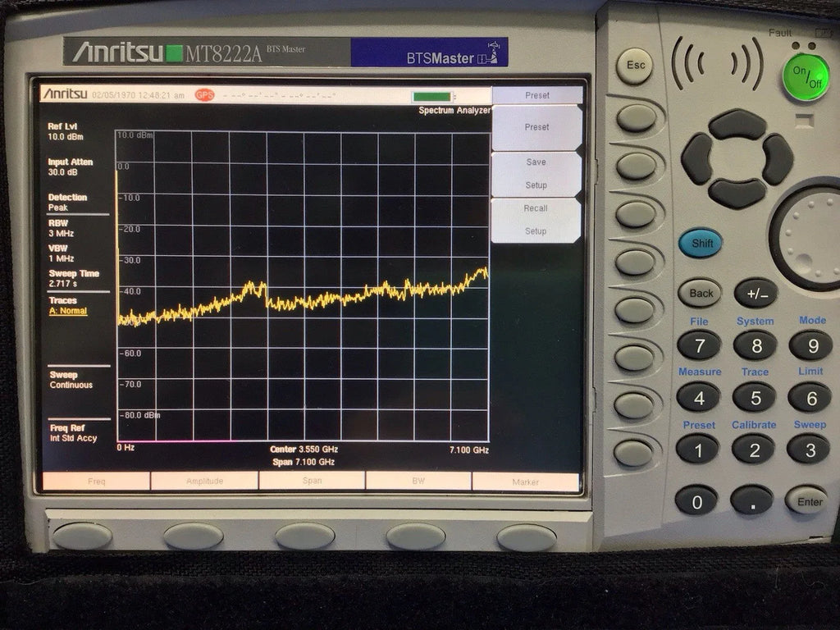Click the red GPS status icon
Viewport: 840px width, 630px height.
(x=204, y=95)
